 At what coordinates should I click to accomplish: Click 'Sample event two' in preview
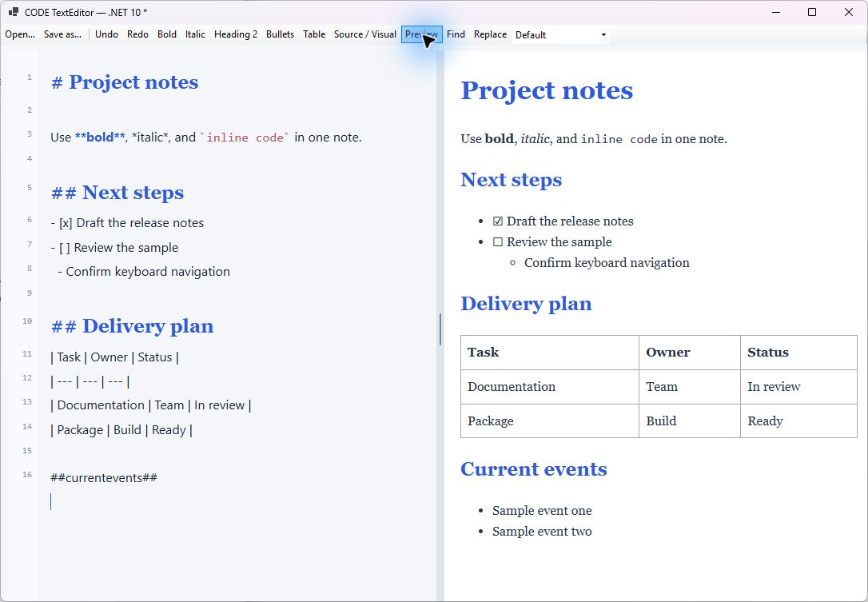[542, 532]
